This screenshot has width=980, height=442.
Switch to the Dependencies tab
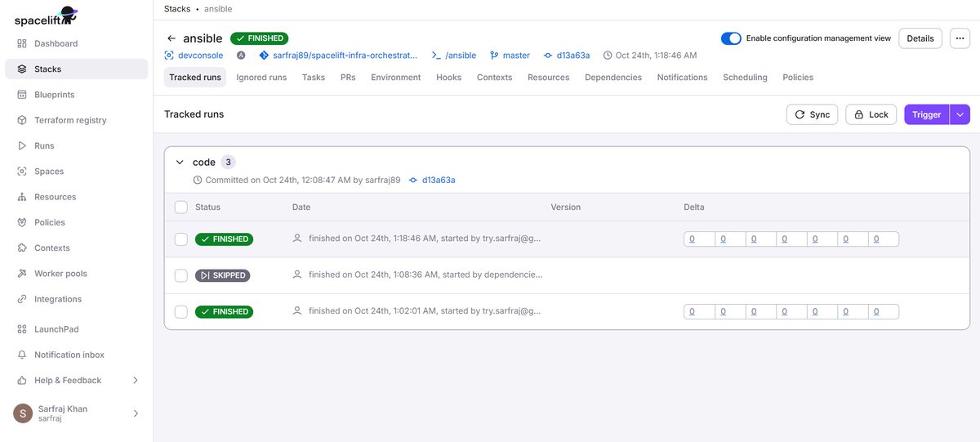613,78
